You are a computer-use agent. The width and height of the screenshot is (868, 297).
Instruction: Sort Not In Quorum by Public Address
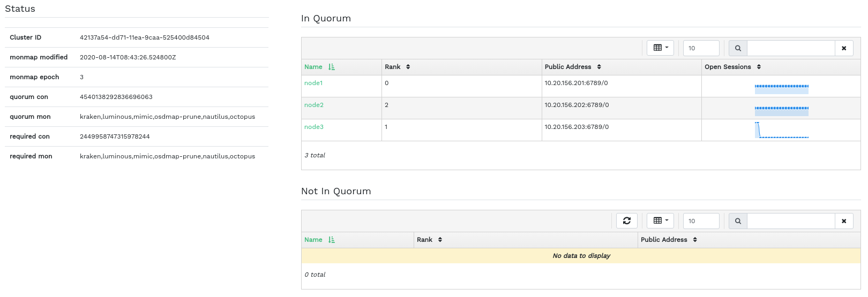tap(668, 240)
